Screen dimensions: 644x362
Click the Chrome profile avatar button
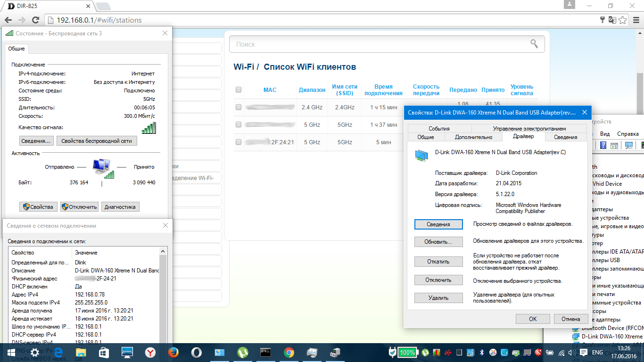[570, 5]
